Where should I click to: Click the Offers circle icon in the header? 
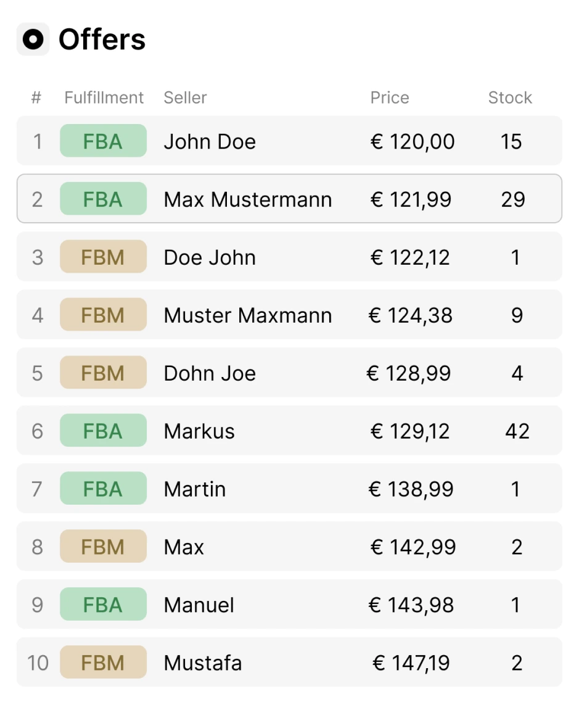point(33,38)
